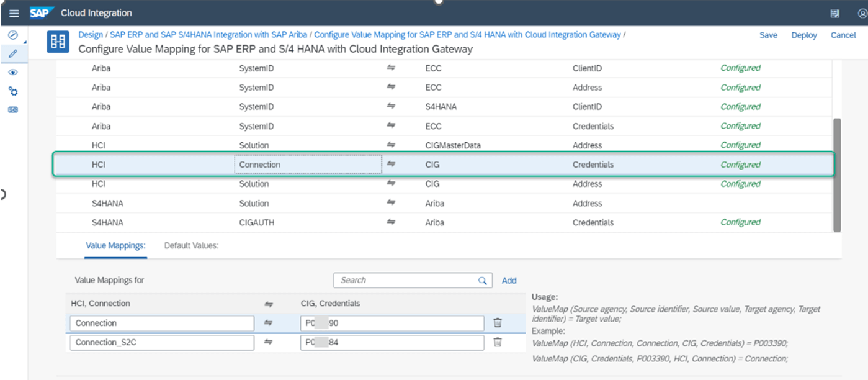868x380 pixels.
Task: Edit the target value field ending 90
Action: (392, 323)
